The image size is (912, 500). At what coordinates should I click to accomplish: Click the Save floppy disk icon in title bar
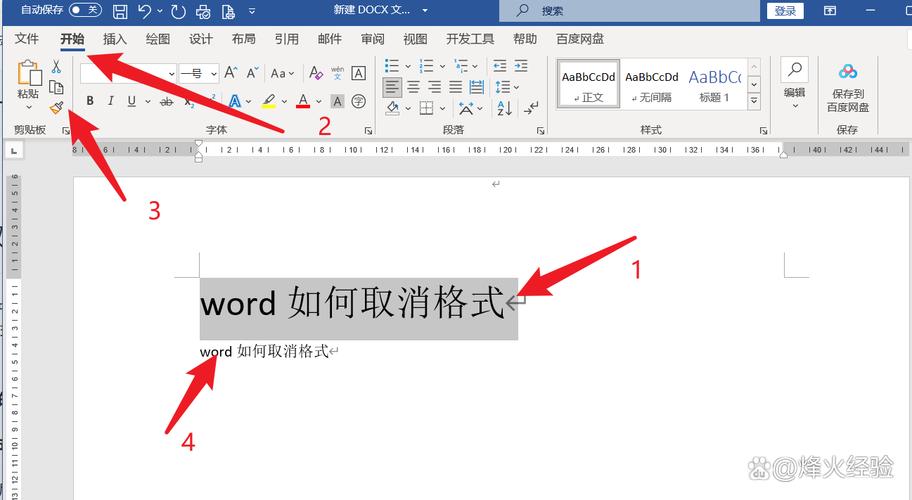(x=120, y=11)
